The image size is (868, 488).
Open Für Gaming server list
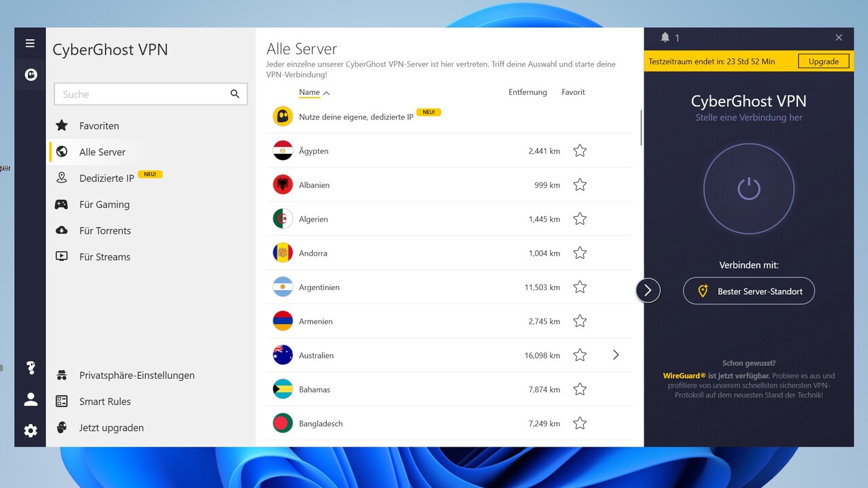[x=104, y=204]
